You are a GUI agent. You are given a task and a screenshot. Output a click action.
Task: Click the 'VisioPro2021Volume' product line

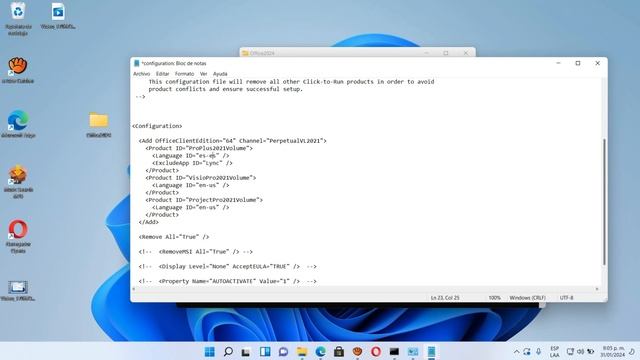pyautogui.click(x=201, y=178)
